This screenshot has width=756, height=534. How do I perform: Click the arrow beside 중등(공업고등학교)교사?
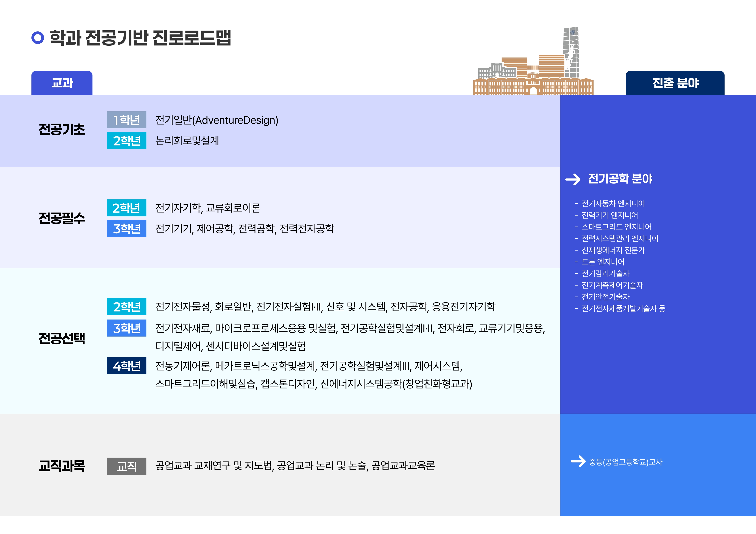pyautogui.click(x=578, y=461)
